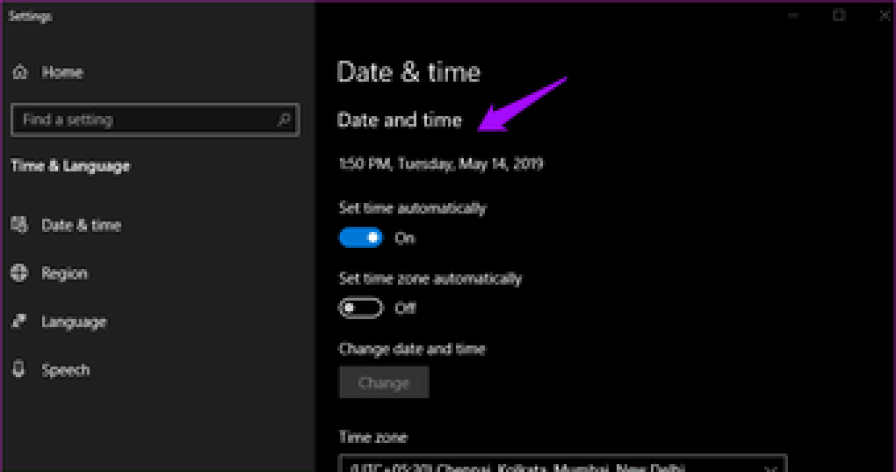Click the Find a setting search field
896x472 pixels.
tap(140, 120)
